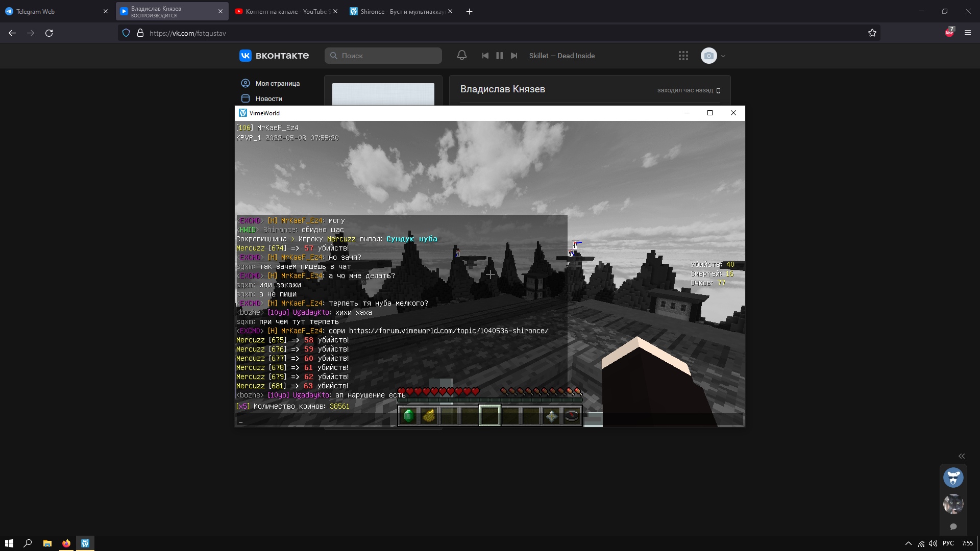This screenshot has width=980, height=551.
Task: Collapse the VK chat sidebar chevrons
Action: tap(961, 456)
